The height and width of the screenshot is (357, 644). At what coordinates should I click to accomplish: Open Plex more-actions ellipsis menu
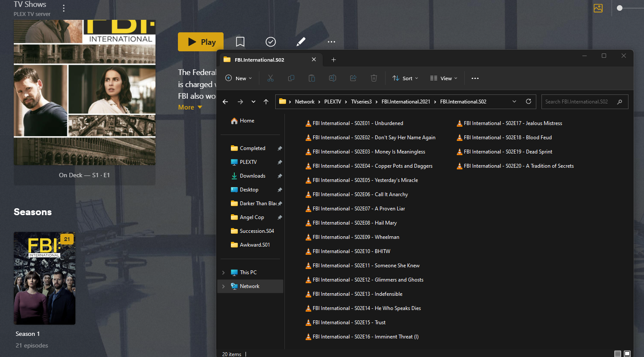331,42
